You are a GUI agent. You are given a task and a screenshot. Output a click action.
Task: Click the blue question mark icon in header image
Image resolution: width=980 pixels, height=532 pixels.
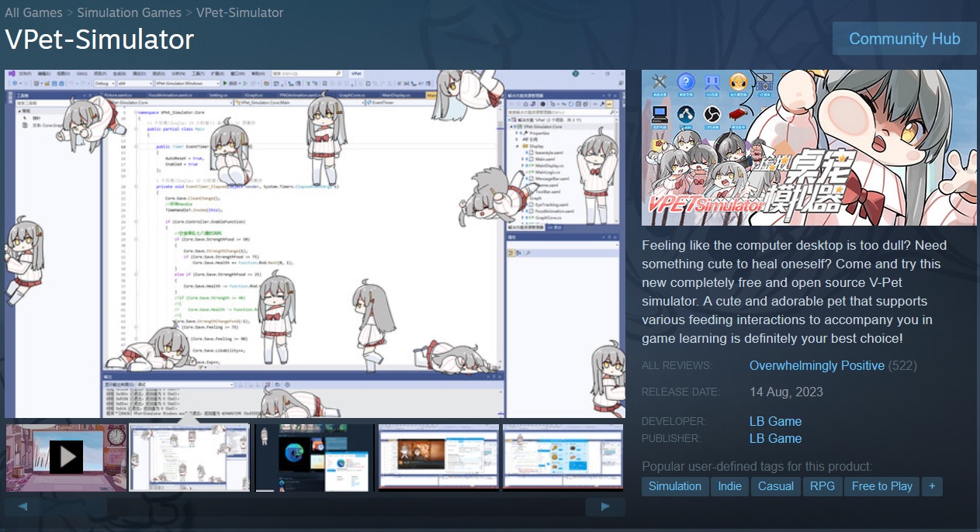[x=685, y=83]
